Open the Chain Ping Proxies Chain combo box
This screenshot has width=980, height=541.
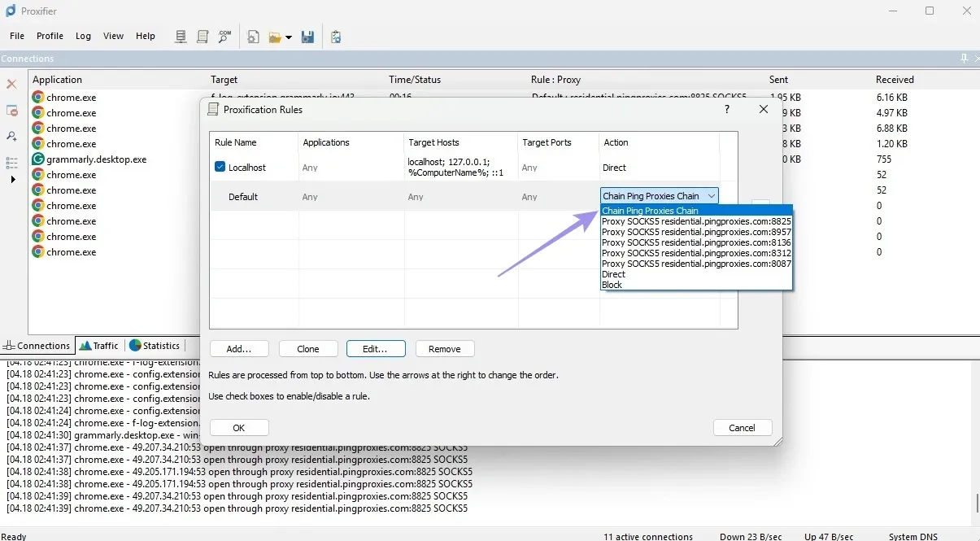point(660,196)
